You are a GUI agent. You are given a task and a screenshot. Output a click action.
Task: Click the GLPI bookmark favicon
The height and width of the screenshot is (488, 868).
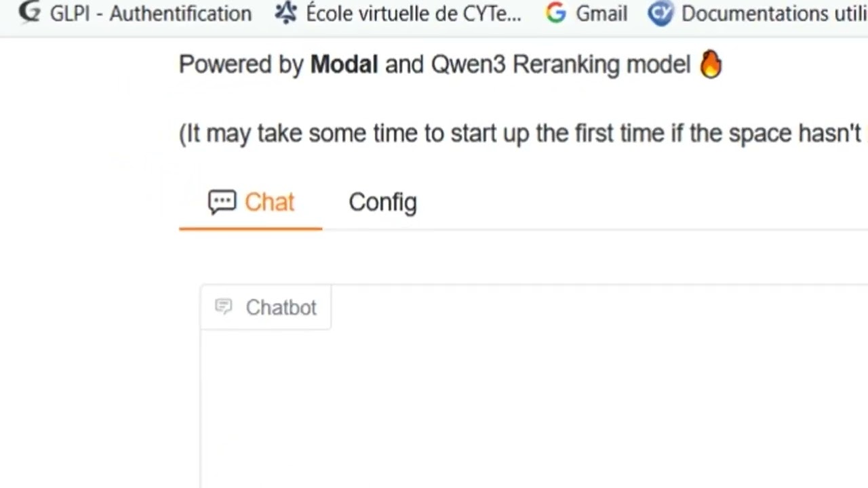(29, 13)
